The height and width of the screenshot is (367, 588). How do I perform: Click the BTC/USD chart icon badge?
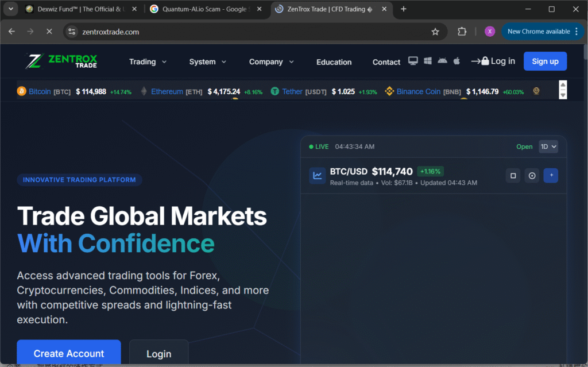click(x=317, y=175)
